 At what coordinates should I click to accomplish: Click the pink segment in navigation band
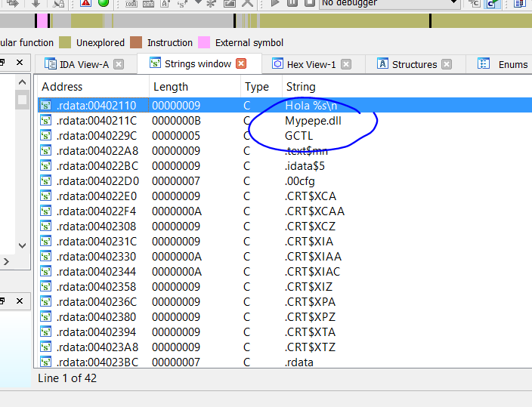coord(43,21)
